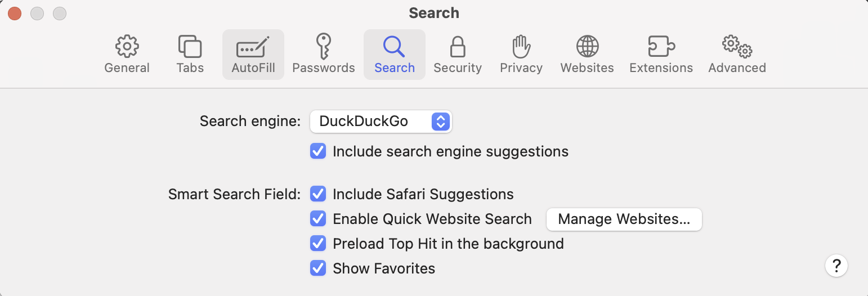The image size is (868, 296).
Task: Uncheck the Show Favorites option
Action: click(x=318, y=268)
